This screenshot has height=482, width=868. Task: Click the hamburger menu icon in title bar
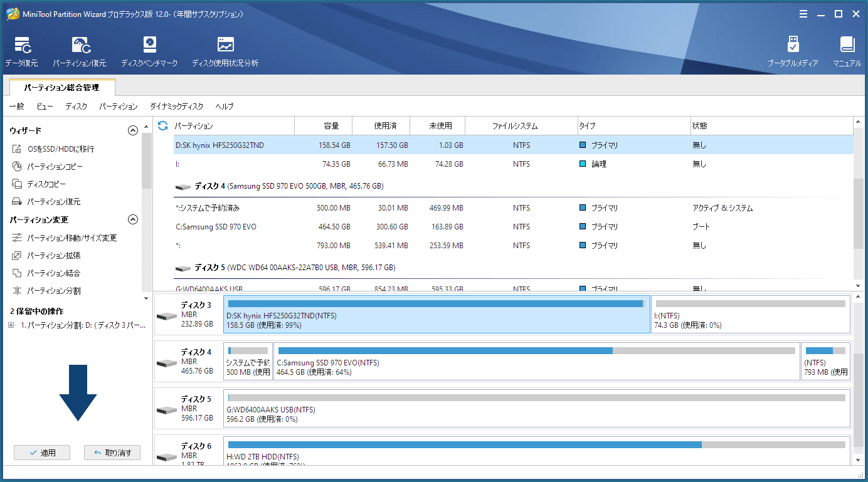coord(803,14)
